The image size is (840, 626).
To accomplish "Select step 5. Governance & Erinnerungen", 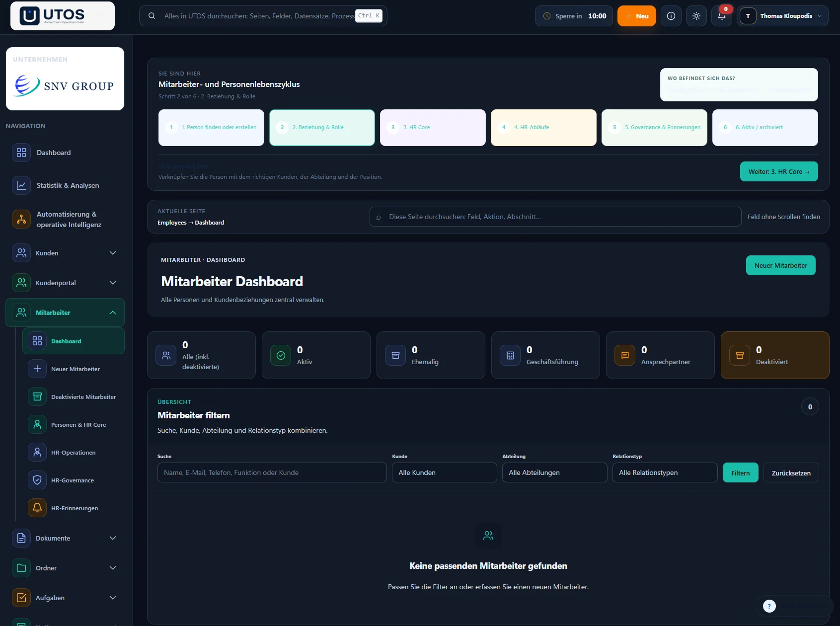I will coord(654,128).
